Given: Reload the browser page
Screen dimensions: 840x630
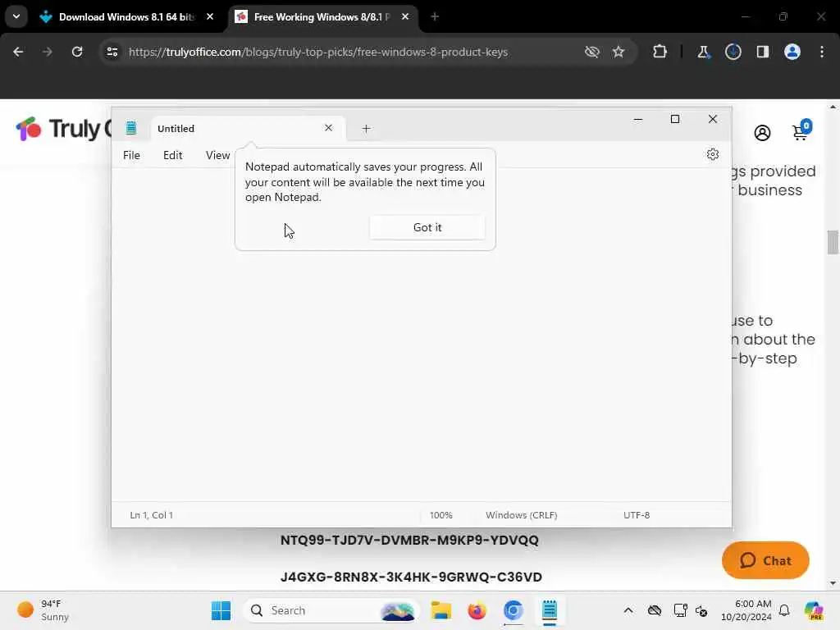Looking at the screenshot, I should click(x=77, y=52).
